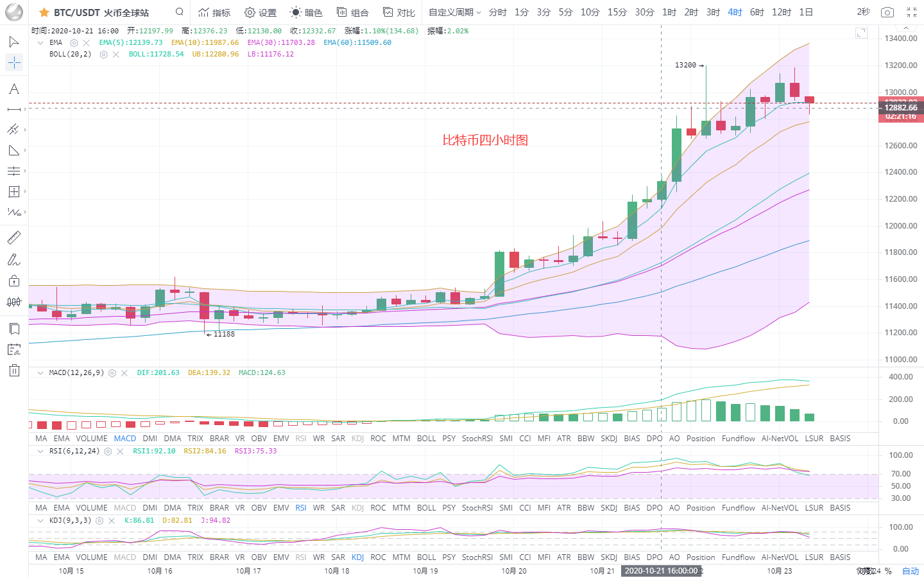924x578 pixels.
Task: Remove the EMA indicator with its X
Action: click(87, 43)
